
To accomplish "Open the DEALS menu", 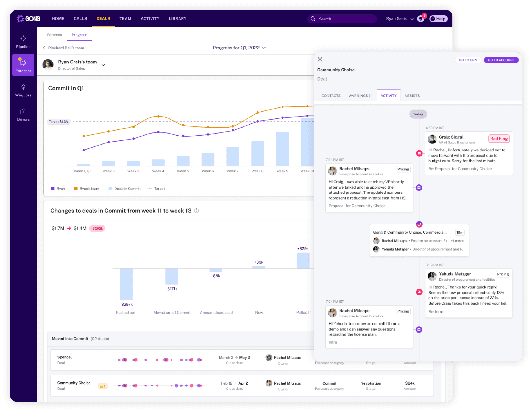I will (x=103, y=18).
